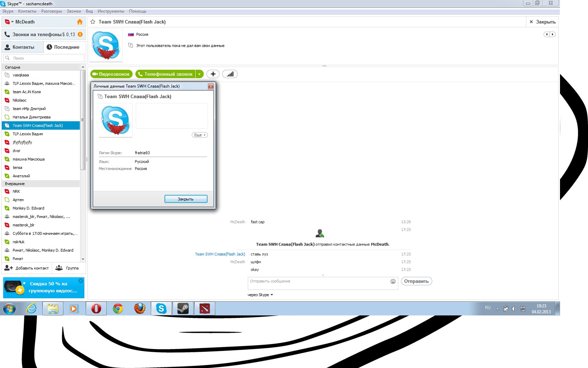Open the Скидка 50 % group video offer
588x368 pixels.
coord(44,288)
